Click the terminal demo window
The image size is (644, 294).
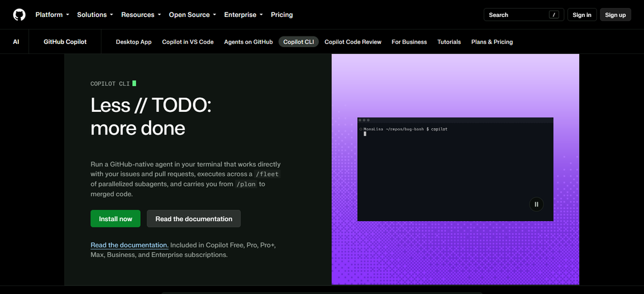[x=455, y=170]
